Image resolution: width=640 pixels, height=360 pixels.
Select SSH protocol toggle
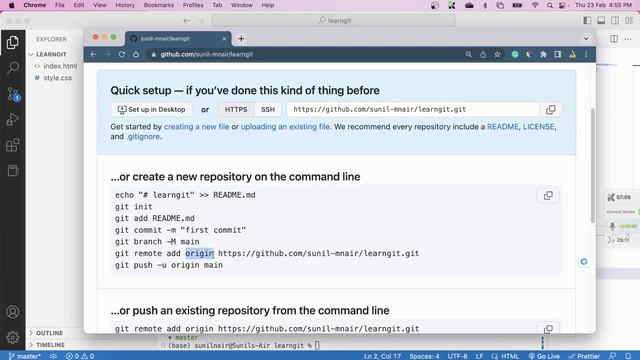click(268, 109)
